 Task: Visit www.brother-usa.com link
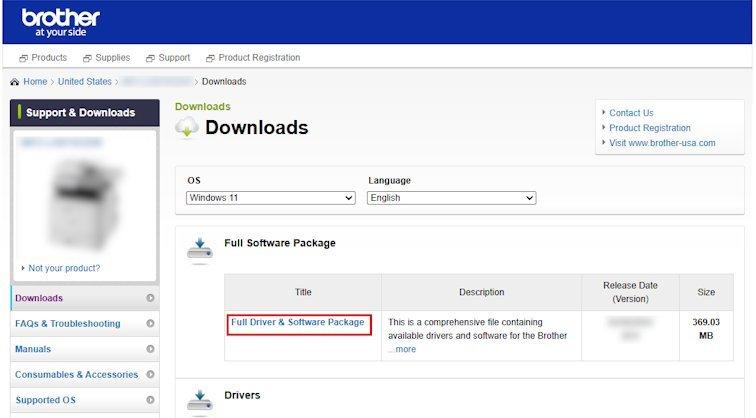pyautogui.click(x=662, y=143)
